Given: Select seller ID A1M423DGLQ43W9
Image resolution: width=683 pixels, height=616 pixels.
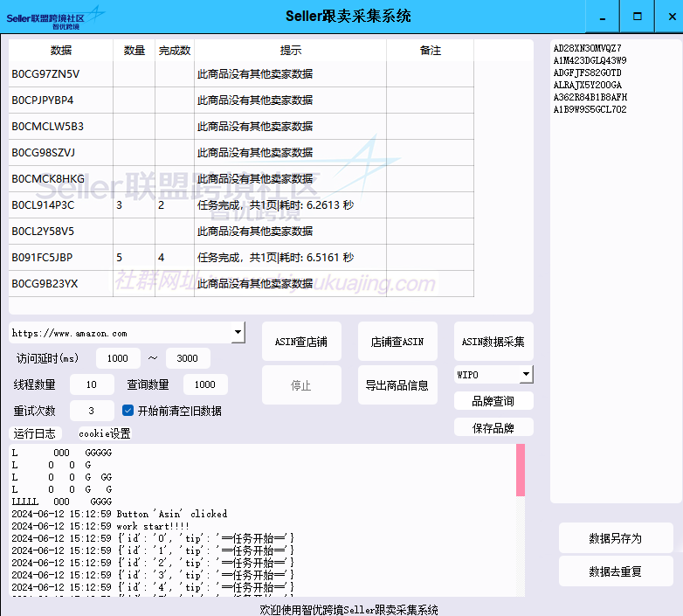Looking at the screenshot, I should [x=590, y=60].
